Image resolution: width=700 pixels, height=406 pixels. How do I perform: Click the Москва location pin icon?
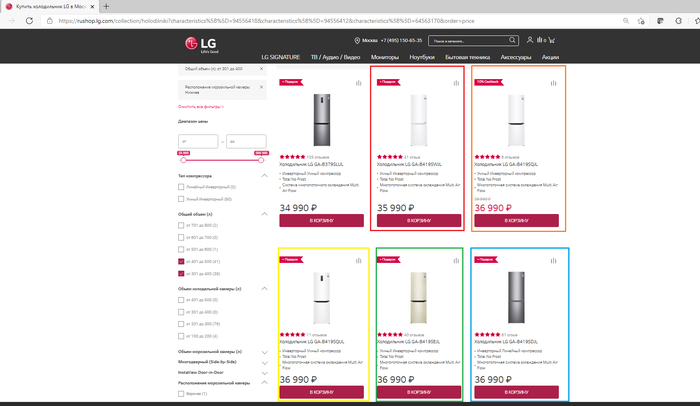point(358,41)
